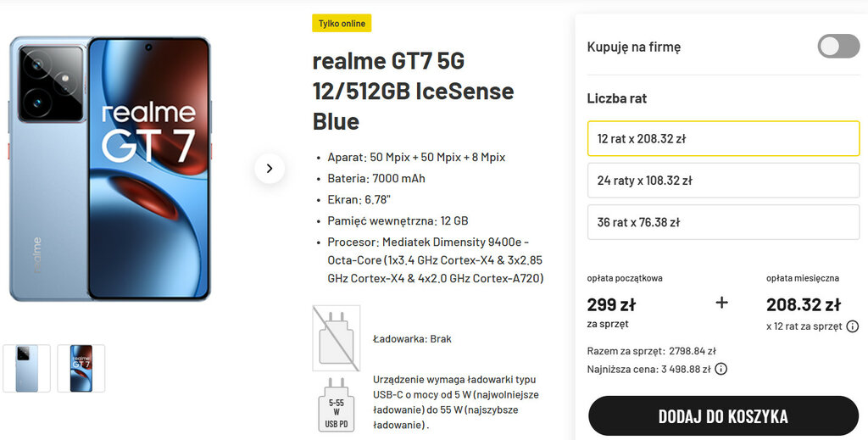Click the crossed-out charger icon

coord(337,337)
